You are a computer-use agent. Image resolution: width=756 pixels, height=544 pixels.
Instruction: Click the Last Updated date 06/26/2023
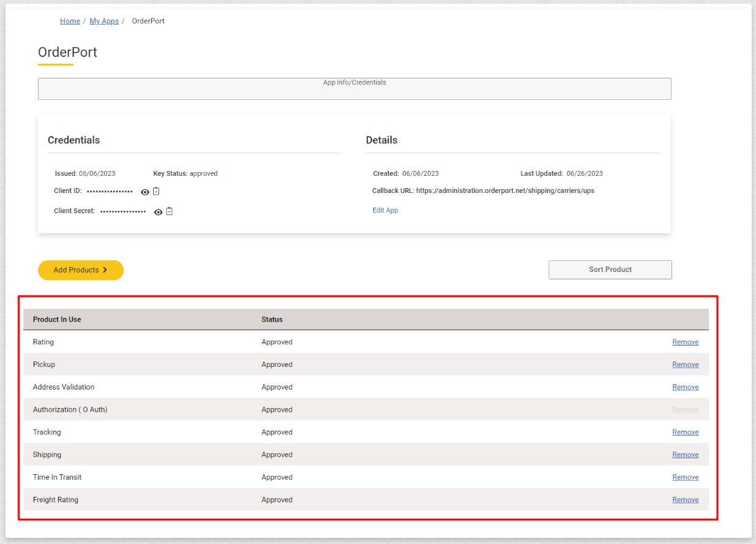[x=585, y=173]
